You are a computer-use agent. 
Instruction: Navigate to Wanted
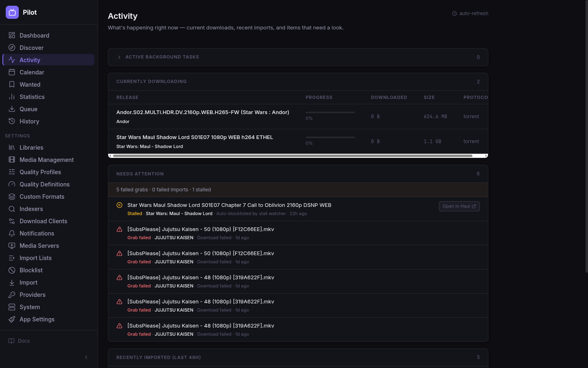point(48,85)
